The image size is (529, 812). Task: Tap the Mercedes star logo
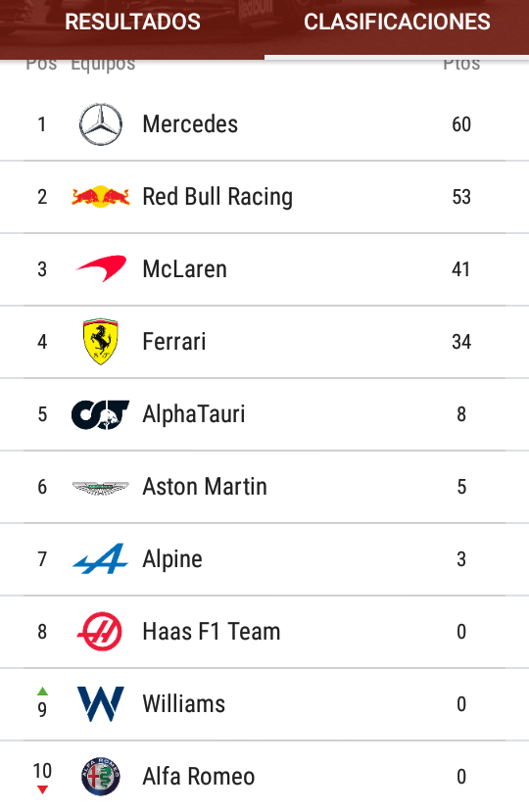(x=101, y=124)
